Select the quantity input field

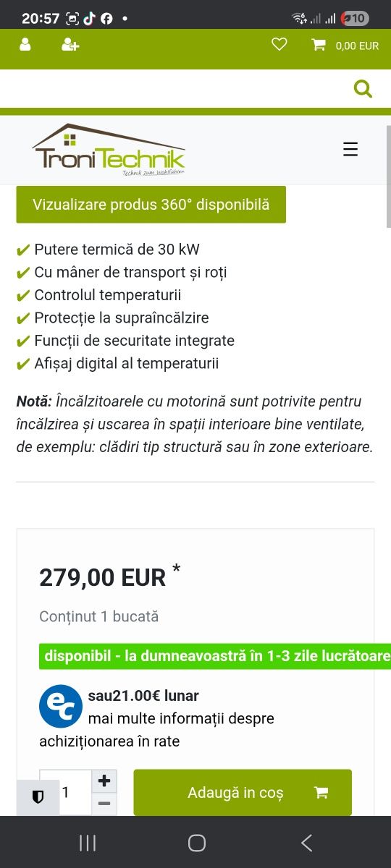(65, 793)
